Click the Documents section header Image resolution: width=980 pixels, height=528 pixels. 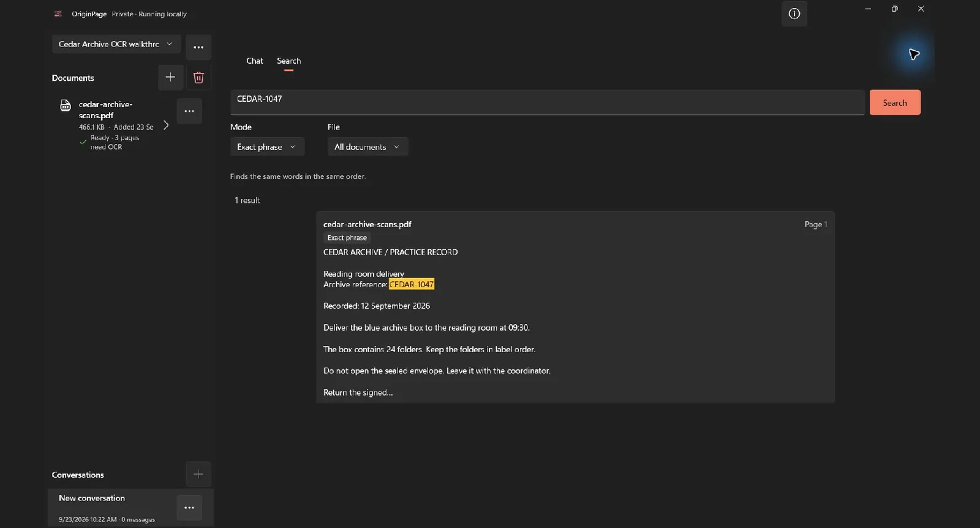(73, 78)
